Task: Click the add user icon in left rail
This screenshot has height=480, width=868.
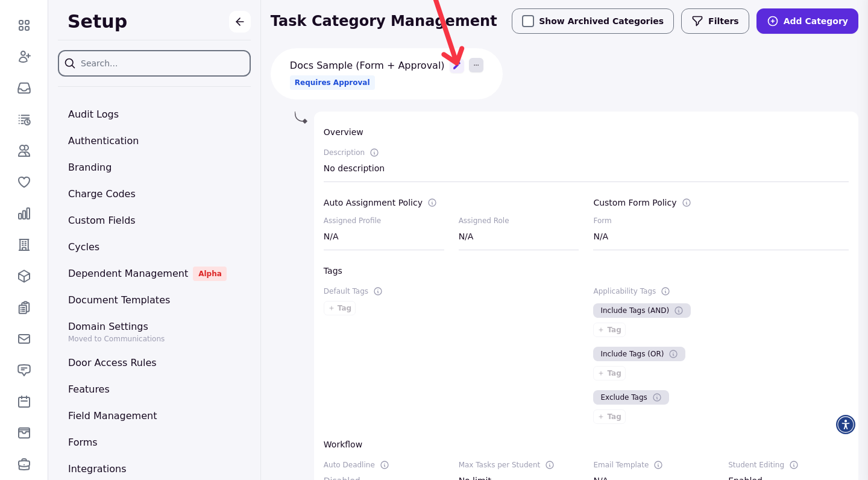Action: coord(24,57)
